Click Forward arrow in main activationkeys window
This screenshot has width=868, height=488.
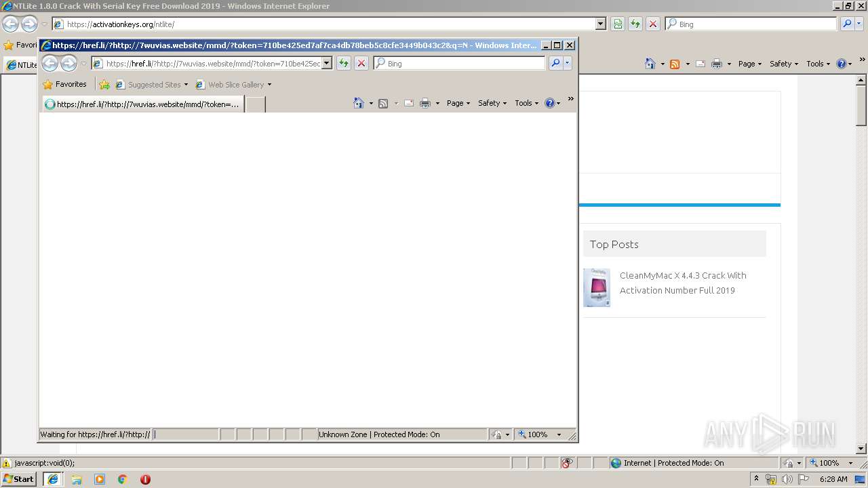point(29,24)
